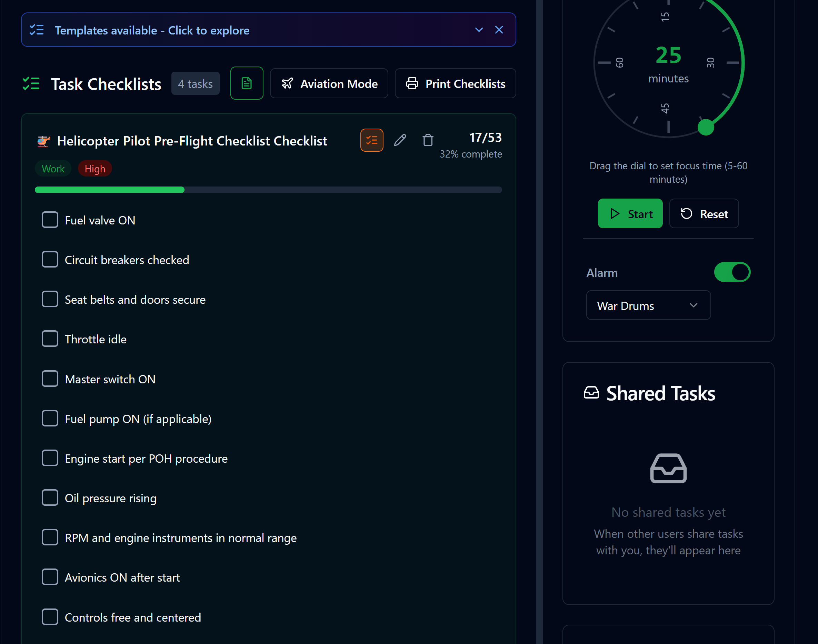
Task: Click Templates available - Click to explore
Action: [153, 30]
